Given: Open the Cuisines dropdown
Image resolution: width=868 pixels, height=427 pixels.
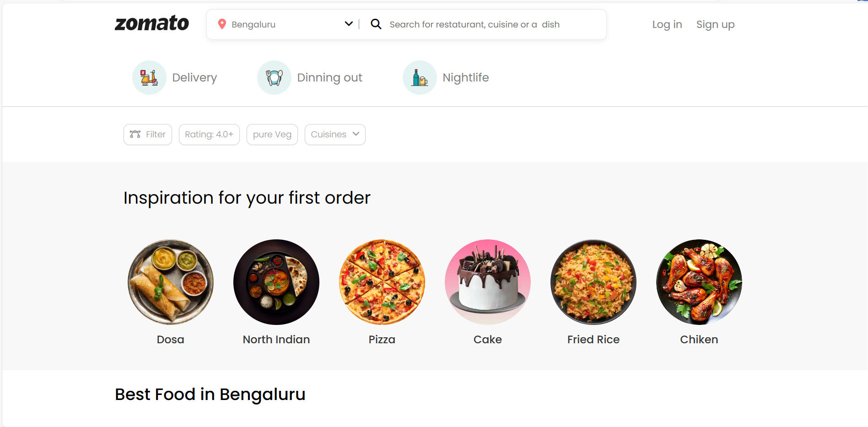Looking at the screenshot, I should point(334,134).
